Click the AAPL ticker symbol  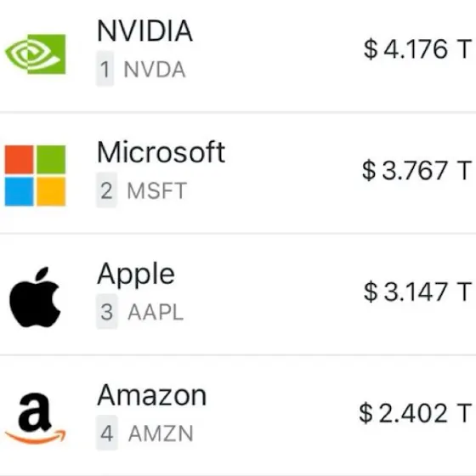[x=156, y=312]
